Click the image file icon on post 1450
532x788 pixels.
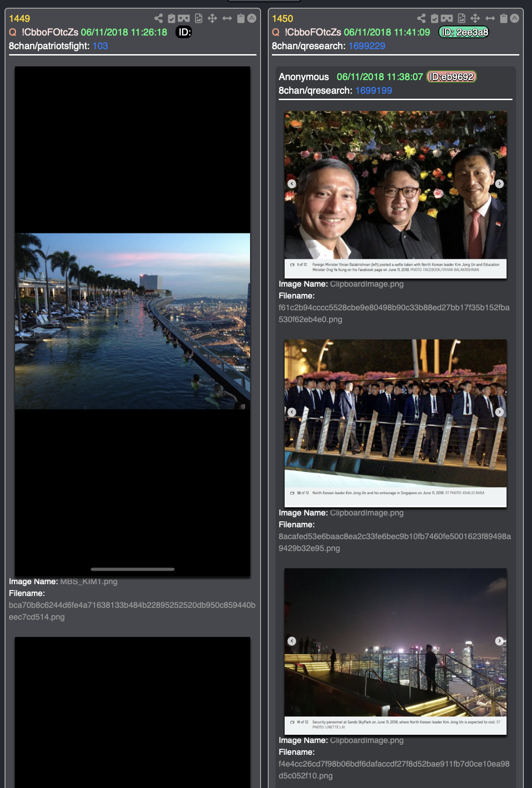tap(462, 18)
